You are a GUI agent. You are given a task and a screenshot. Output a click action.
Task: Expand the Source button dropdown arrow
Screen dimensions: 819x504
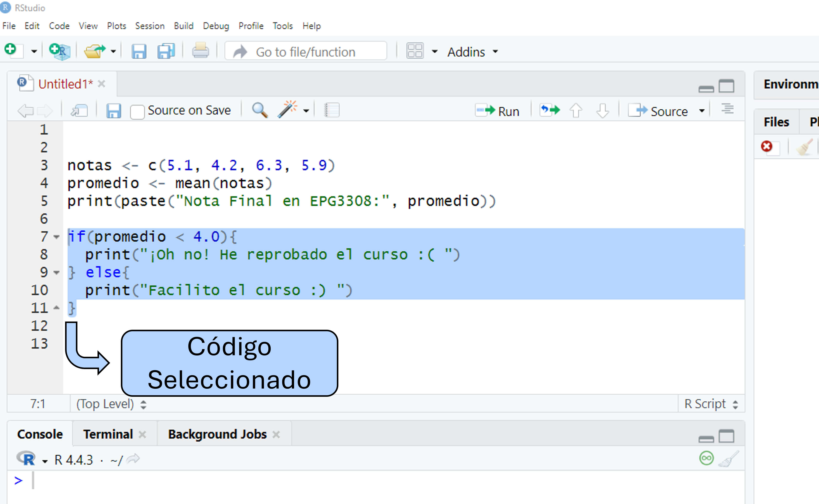click(x=702, y=111)
